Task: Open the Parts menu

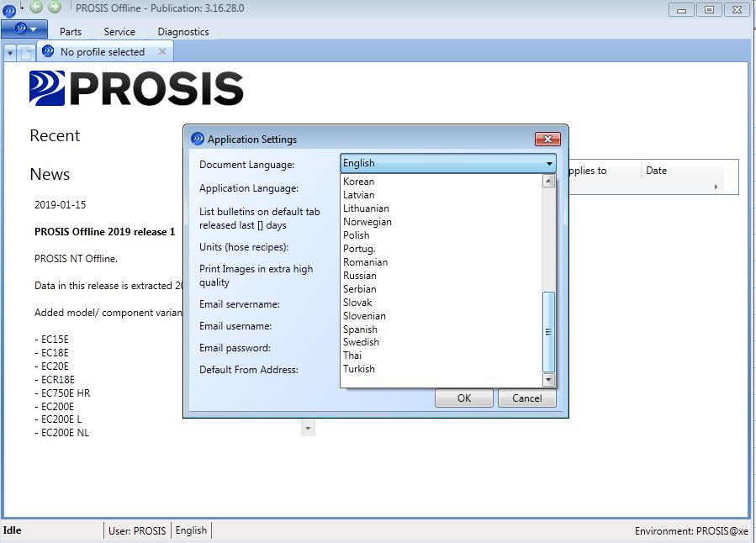Action: [71, 32]
